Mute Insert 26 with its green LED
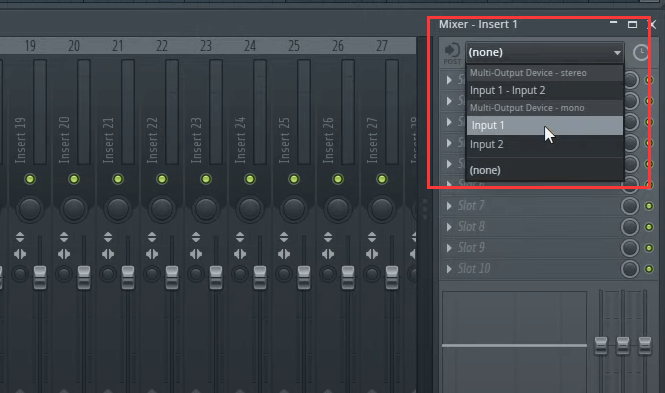Screen dimensions: 665x393 point(338,179)
